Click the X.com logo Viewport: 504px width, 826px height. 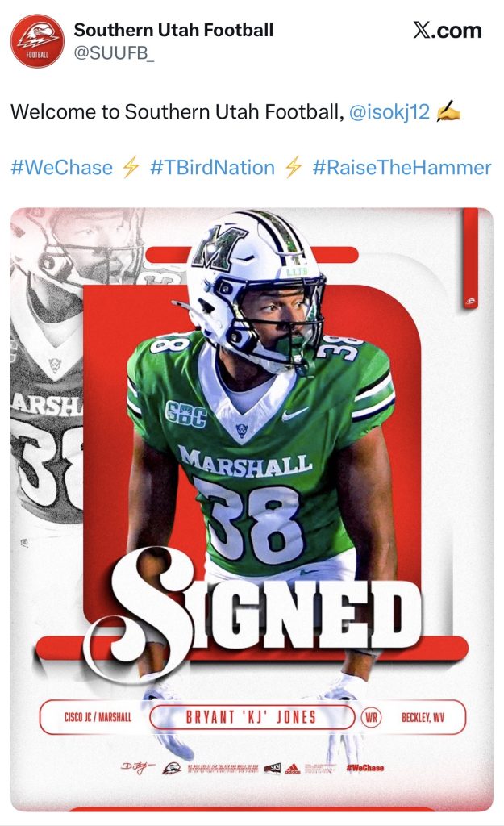coord(447,31)
